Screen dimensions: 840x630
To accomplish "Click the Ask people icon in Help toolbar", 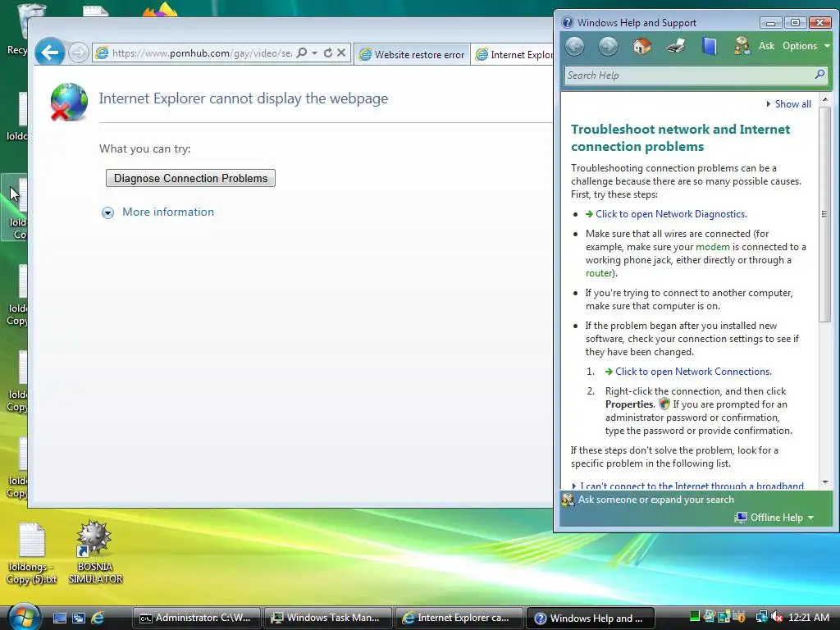I will [x=742, y=46].
